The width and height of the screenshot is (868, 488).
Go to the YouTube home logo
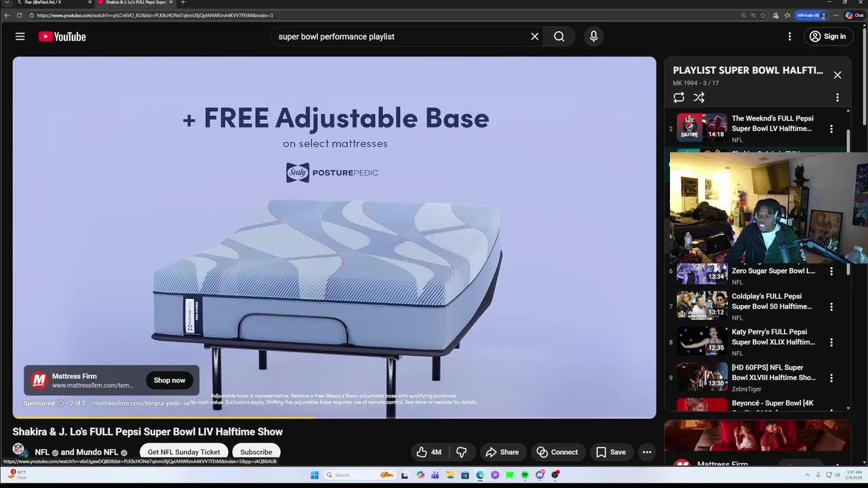pyautogui.click(x=62, y=37)
